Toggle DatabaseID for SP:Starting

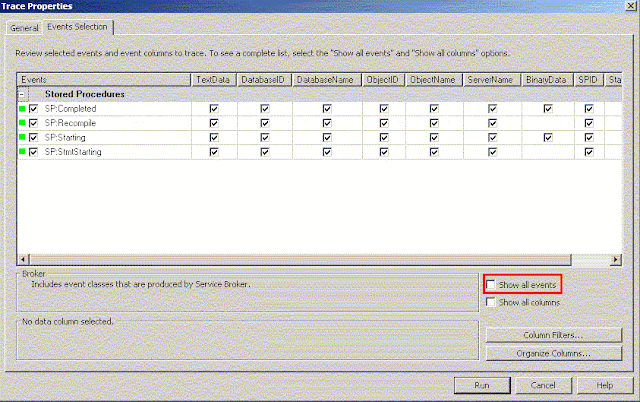[x=265, y=138]
